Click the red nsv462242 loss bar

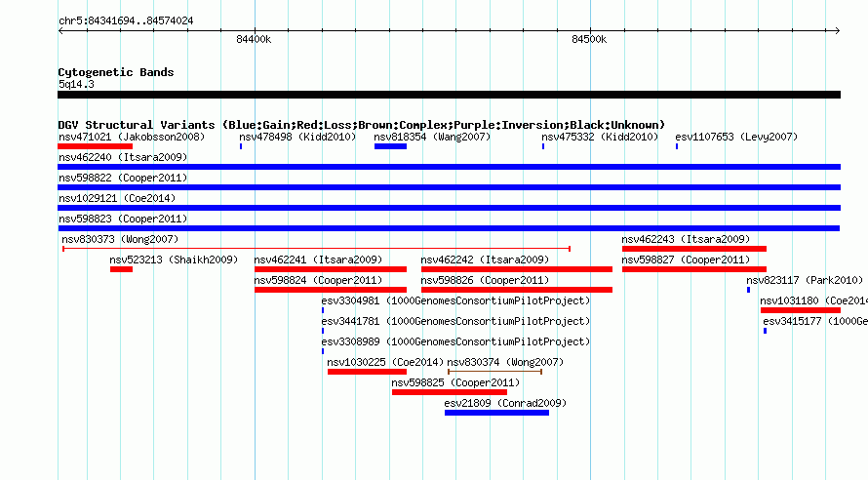(517, 269)
